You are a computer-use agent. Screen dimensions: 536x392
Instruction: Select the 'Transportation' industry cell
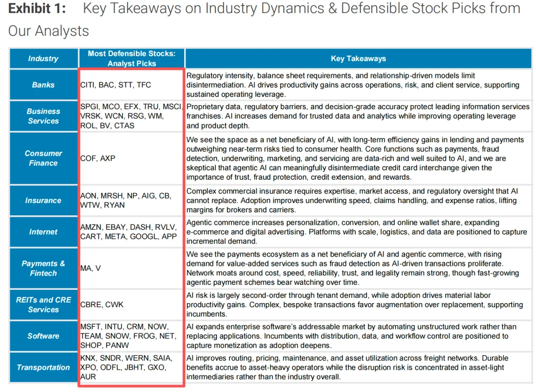[43, 367]
